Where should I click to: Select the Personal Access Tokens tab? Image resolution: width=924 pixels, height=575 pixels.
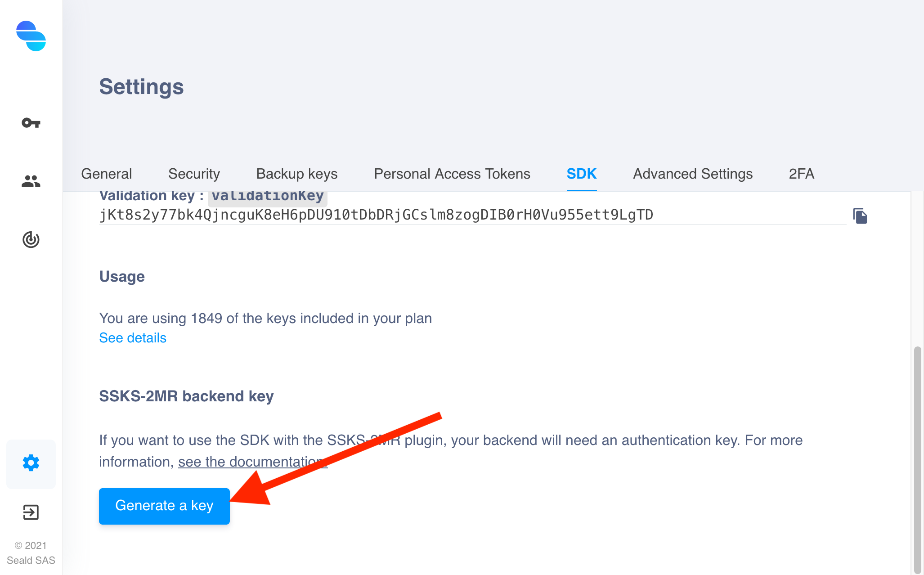(x=452, y=174)
